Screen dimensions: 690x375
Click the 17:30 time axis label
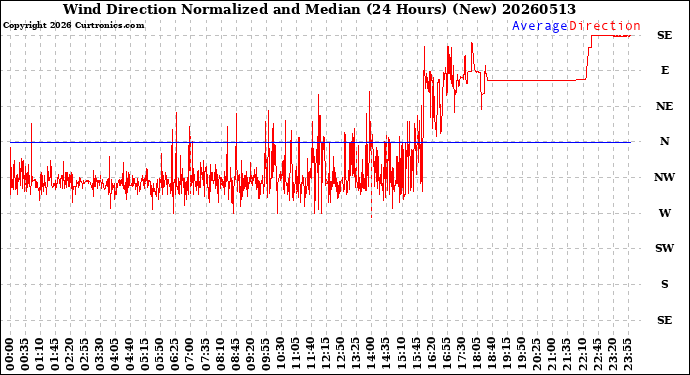[461, 354]
